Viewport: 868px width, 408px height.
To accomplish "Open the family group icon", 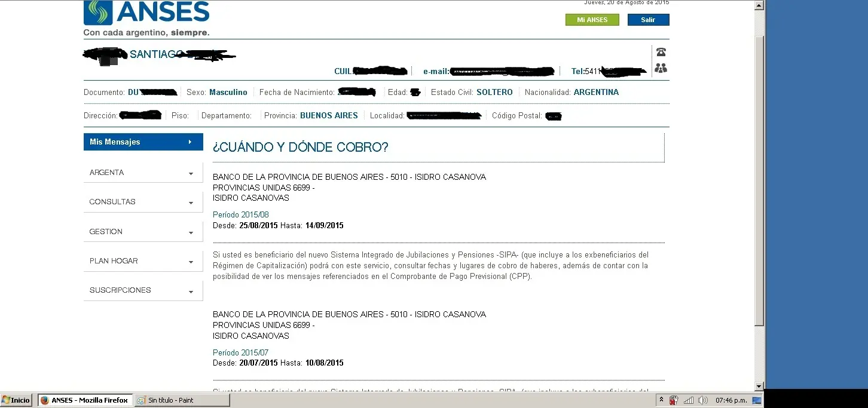I will click(x=661, y=68).
